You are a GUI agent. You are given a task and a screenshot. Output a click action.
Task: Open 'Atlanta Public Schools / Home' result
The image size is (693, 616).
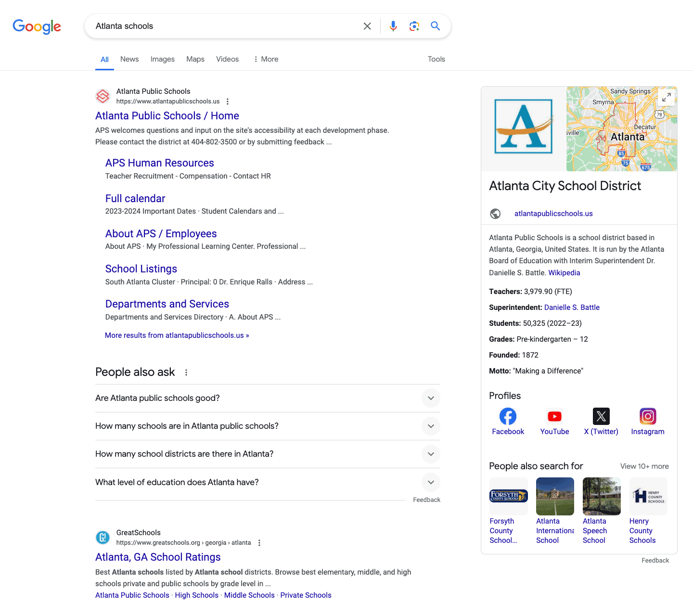167,116
